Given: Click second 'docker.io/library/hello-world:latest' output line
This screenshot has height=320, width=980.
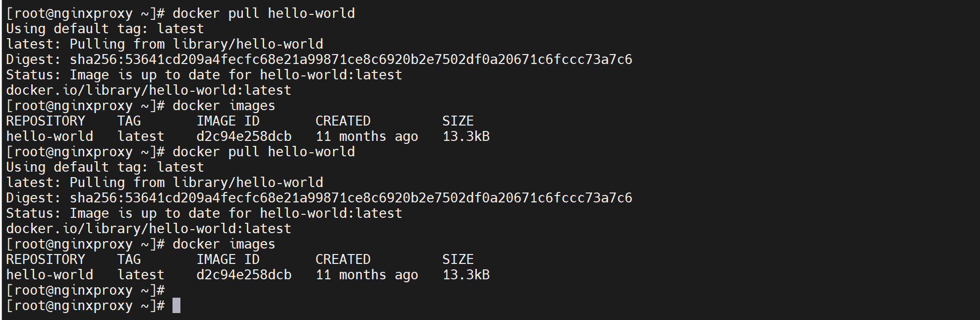Looking at the screenshot, I should click(x=149, y=229).
